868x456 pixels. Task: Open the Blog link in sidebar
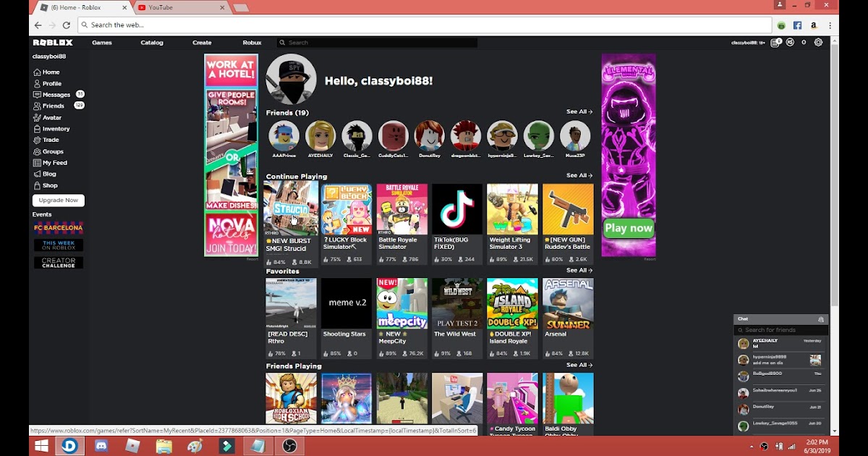[44, 174]
